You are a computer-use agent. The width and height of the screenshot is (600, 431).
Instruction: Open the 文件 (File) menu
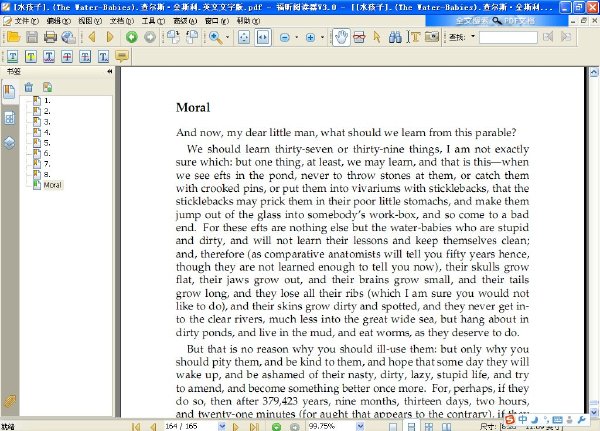coord(26,21)
